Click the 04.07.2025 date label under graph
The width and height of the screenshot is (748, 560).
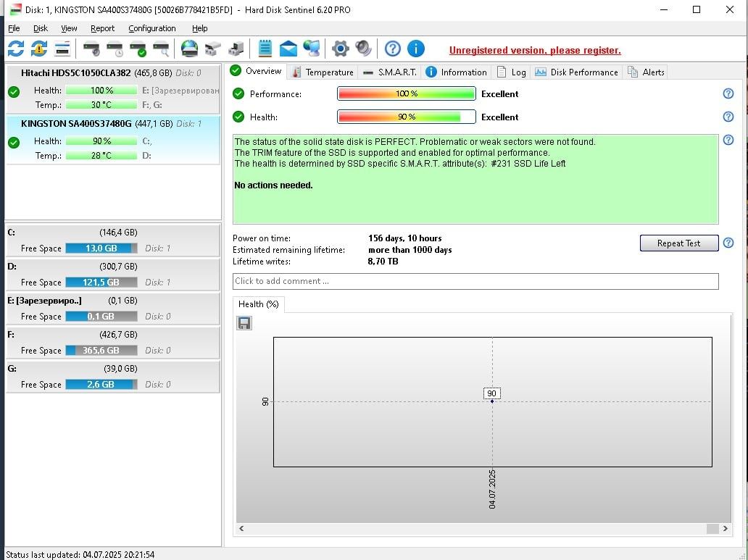point(492,489)
